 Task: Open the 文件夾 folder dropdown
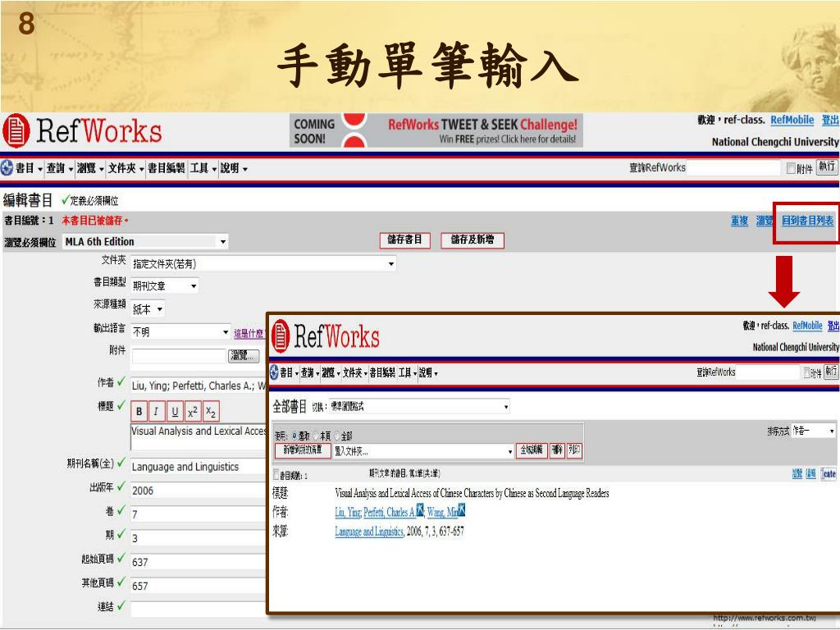[263, 263]
